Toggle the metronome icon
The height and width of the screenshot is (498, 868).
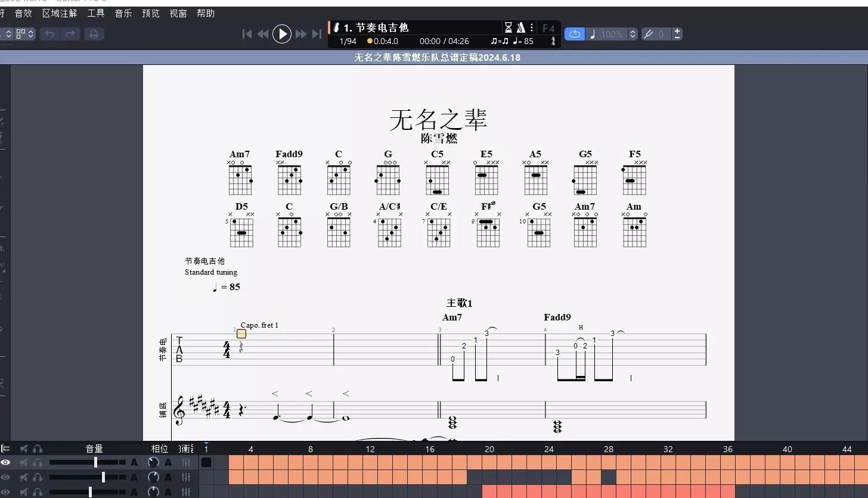(x=520, y=27)
